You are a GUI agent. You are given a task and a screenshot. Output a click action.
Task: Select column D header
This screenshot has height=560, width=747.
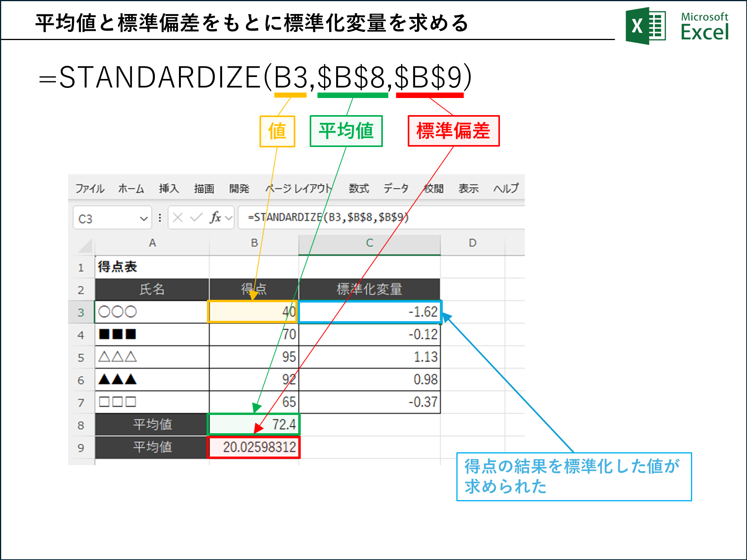pos(473,243)
